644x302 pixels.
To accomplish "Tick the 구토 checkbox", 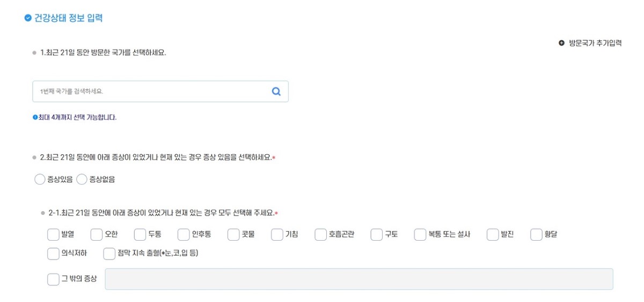I will pyautogui.click(x=376, y=235).
